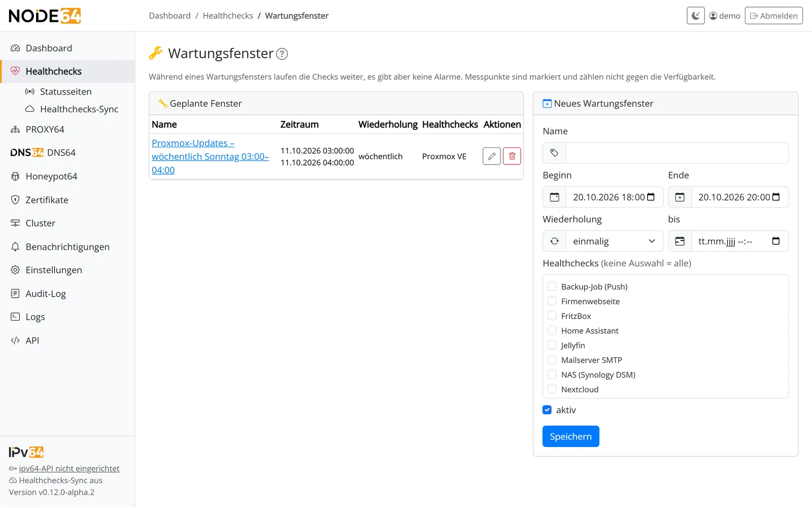Check the Backup-Job (Push) checkbox

[552, 287]
